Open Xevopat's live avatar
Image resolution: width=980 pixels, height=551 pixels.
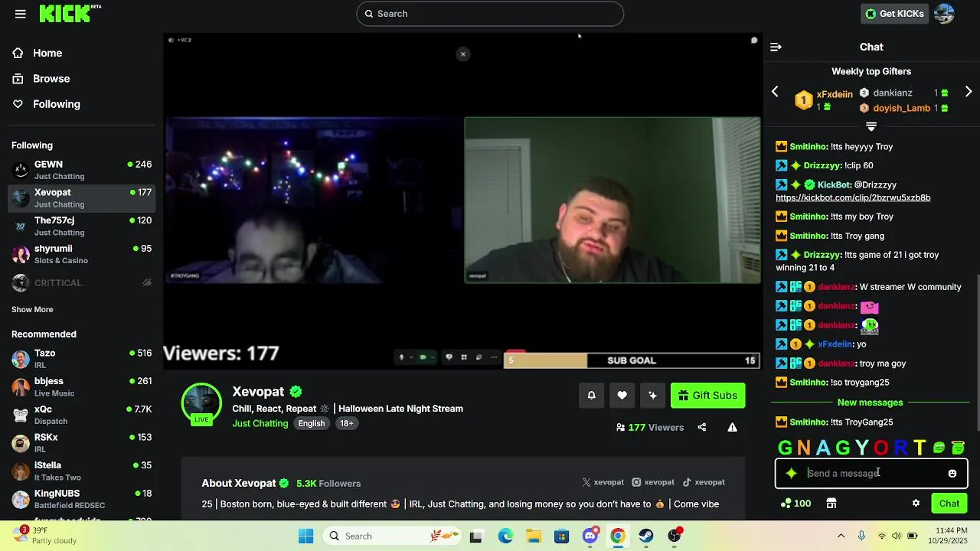pyautogui.click(x=201, y=403)
